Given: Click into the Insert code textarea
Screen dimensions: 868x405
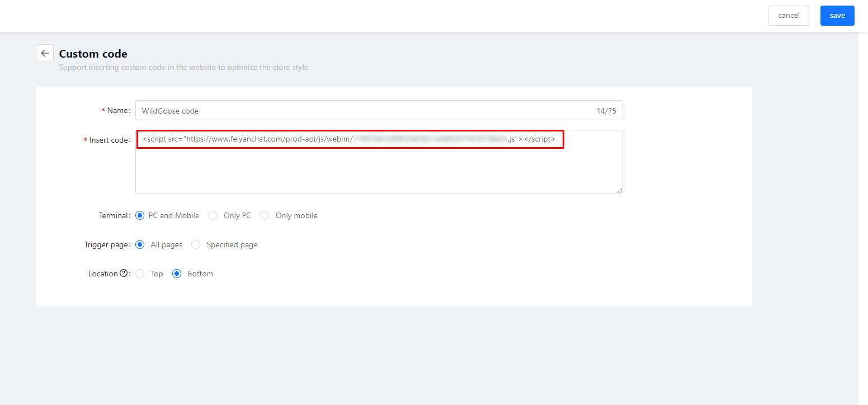Looking at the screenshot, I should tap(379, 162).
